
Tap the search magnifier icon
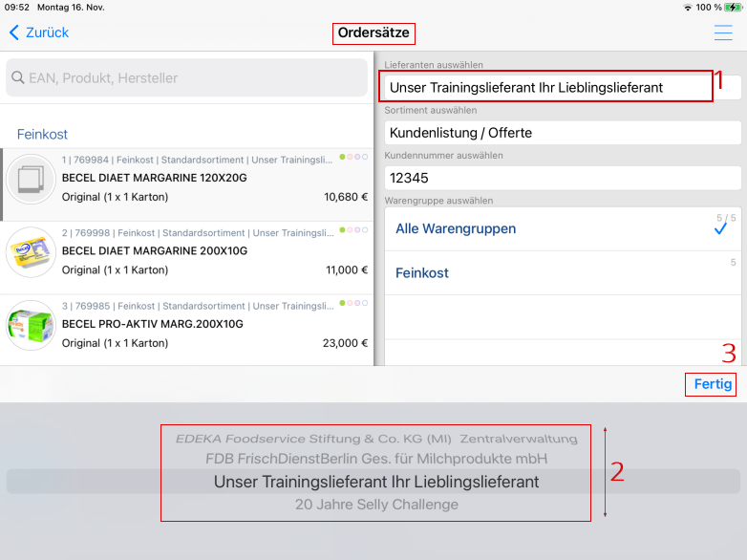17,78
